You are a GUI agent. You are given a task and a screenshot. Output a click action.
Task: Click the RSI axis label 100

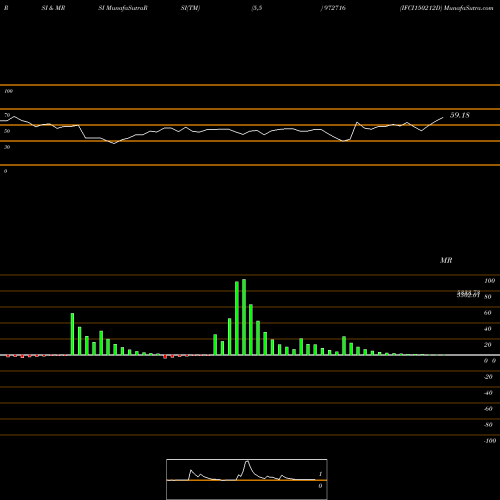coord(8,91)
